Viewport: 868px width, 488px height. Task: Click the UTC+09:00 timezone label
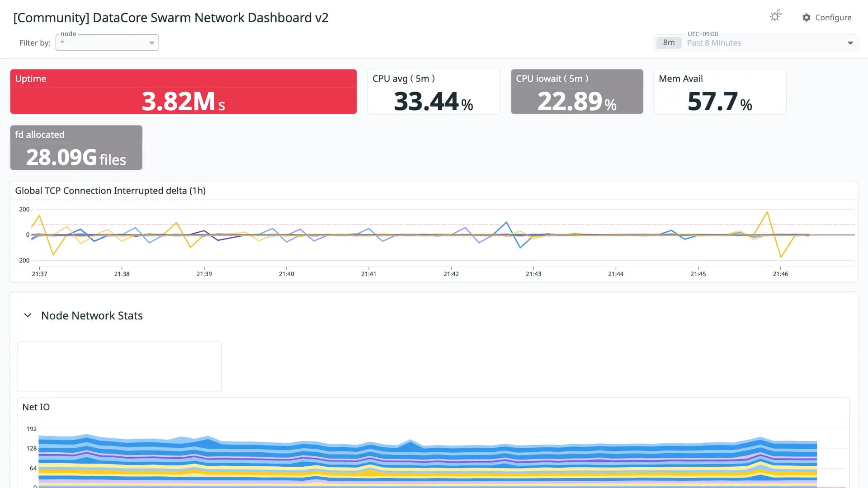[x=703, y=34]
